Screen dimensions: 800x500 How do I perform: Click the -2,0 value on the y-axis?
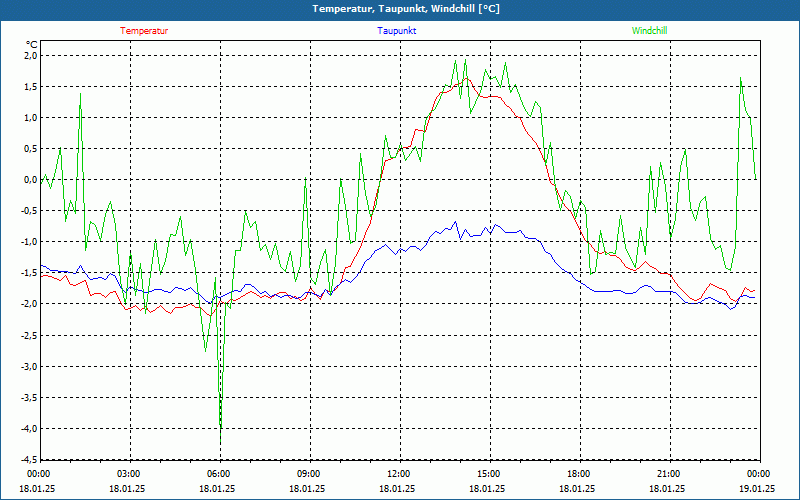(27, 304)
